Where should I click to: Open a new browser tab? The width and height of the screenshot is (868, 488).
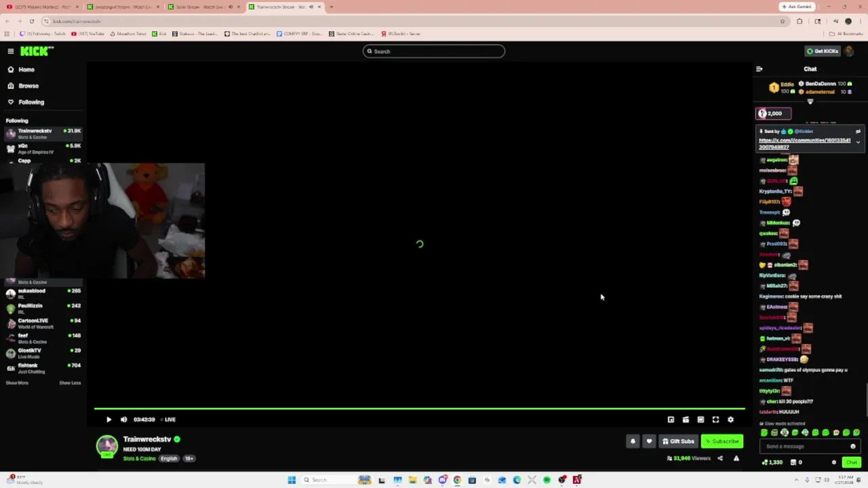331,7
